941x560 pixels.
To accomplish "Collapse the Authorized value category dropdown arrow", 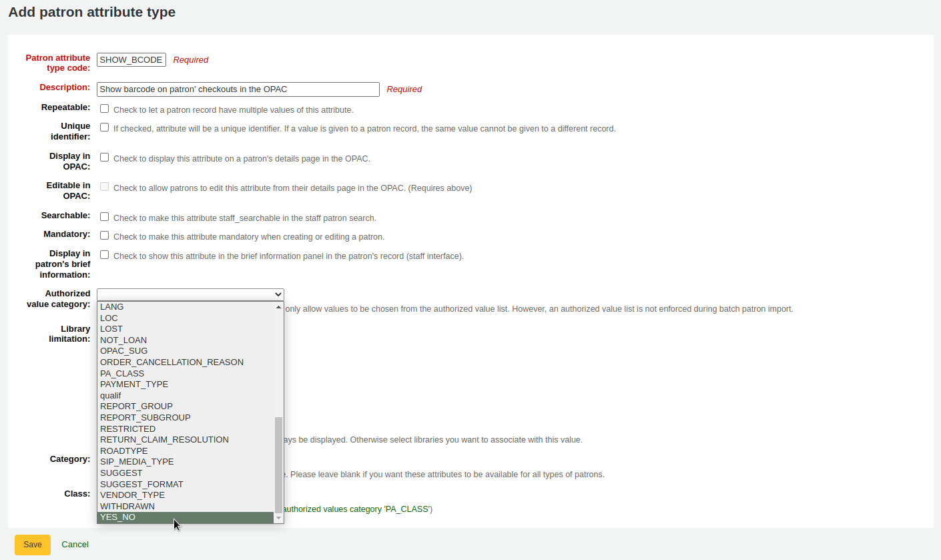I will click(278, 294).
